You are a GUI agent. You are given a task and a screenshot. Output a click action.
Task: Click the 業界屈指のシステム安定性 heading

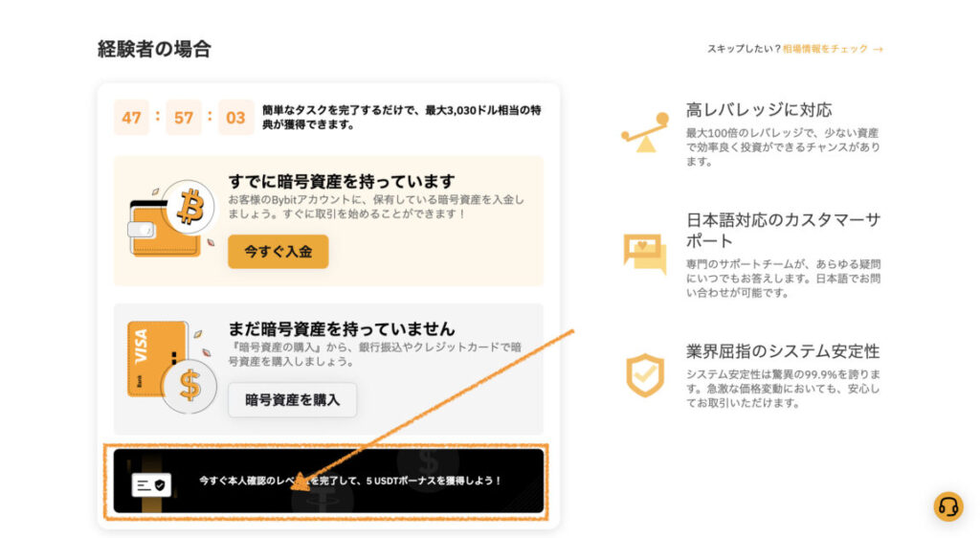(783, 351)
